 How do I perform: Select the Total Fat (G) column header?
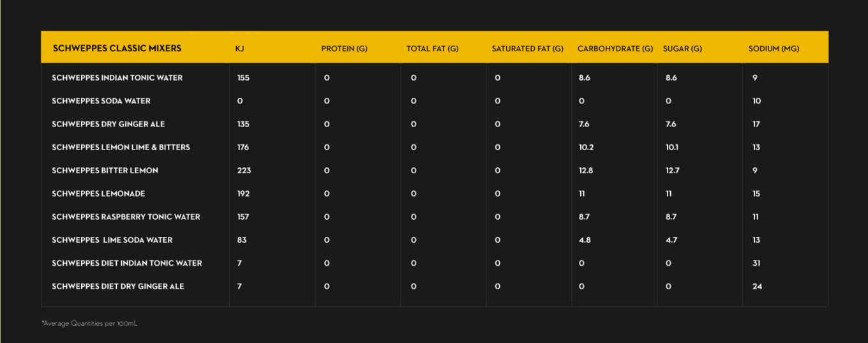point(432,49)
